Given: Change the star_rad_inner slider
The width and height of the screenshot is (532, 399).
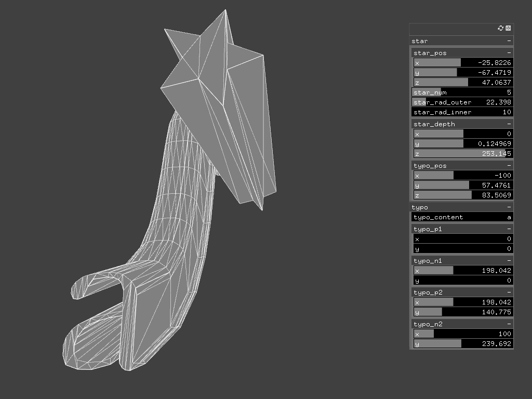Looking at the screenshot, I should 462,112.
